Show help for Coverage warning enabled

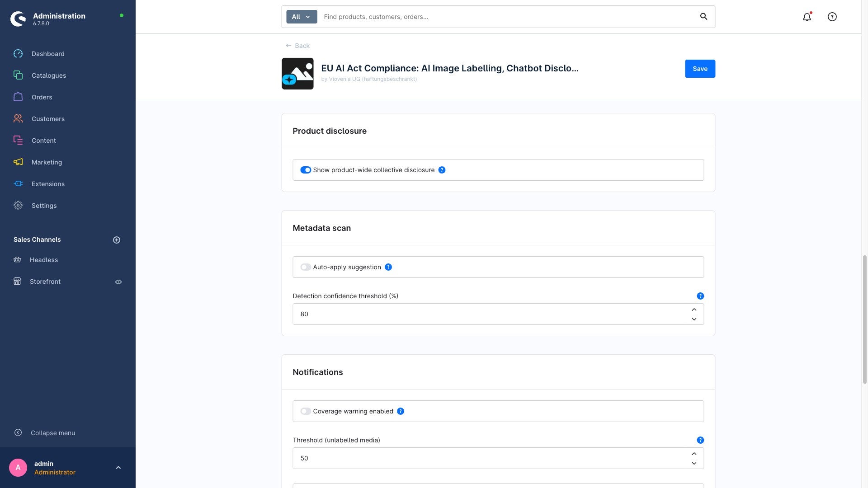point(401,412)
